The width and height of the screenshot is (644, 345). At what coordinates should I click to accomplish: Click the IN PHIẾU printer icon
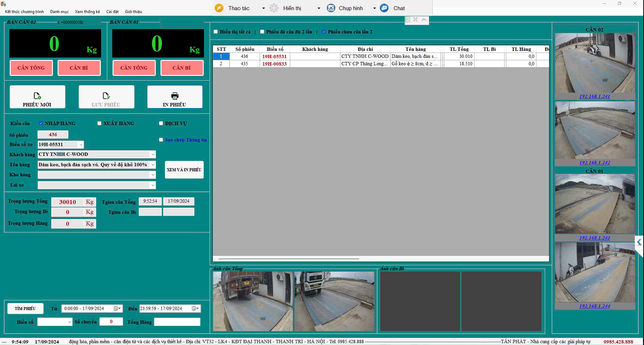click(x=175, y=96)
